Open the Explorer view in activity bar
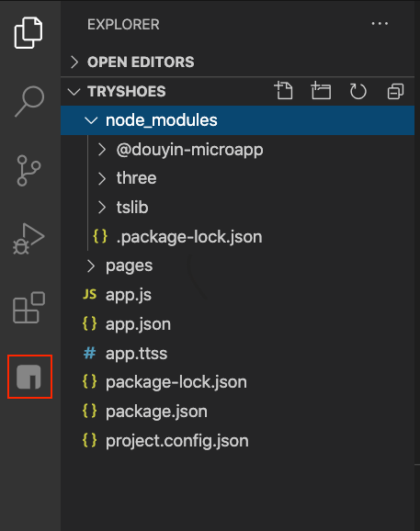 click(x=28, y=33)
